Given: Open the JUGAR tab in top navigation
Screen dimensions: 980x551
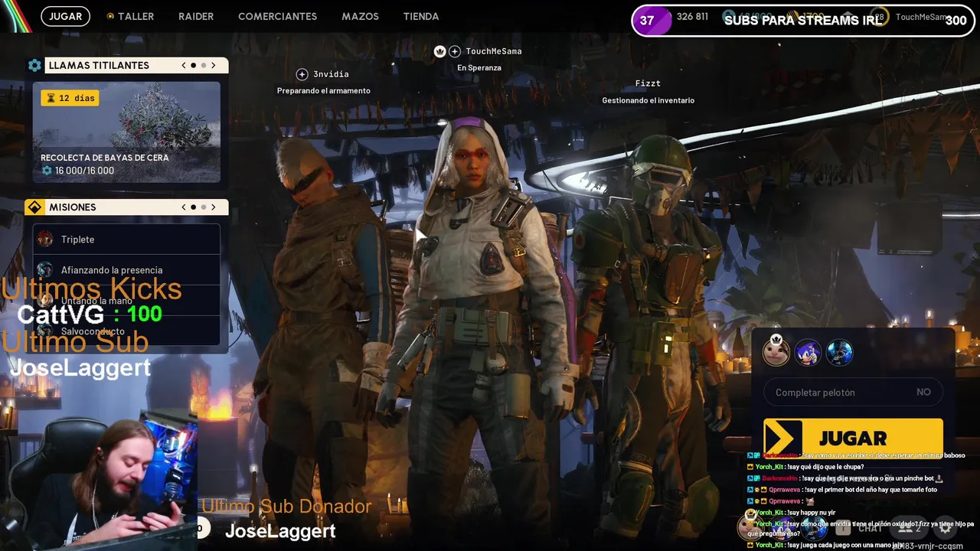Looking at the screenshot, I should [x=66, y=16].
